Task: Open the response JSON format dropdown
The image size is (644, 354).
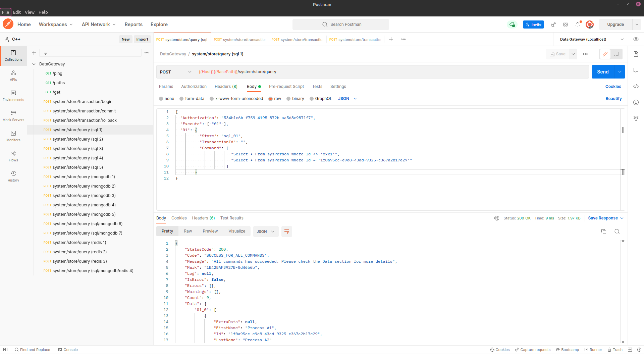Action: click(x=266, y=232)
